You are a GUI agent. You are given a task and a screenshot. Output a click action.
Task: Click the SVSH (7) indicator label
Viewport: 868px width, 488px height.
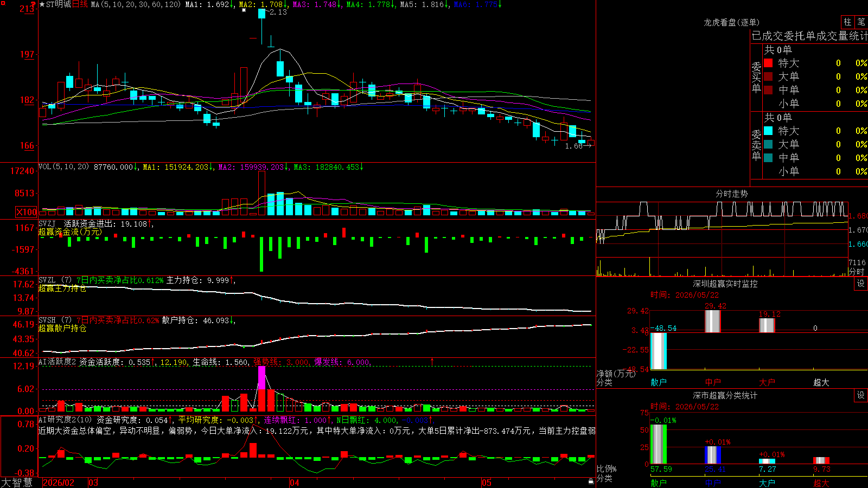click(x=55, y=320)
